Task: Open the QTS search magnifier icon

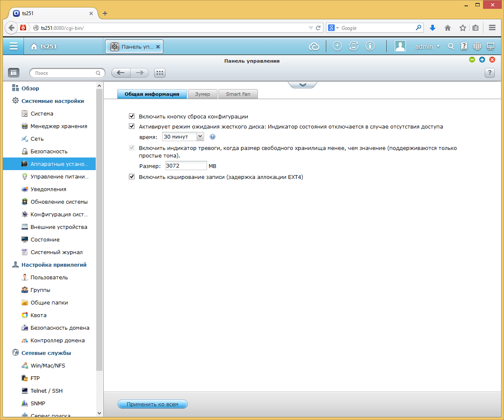Action: coord(451,47)
